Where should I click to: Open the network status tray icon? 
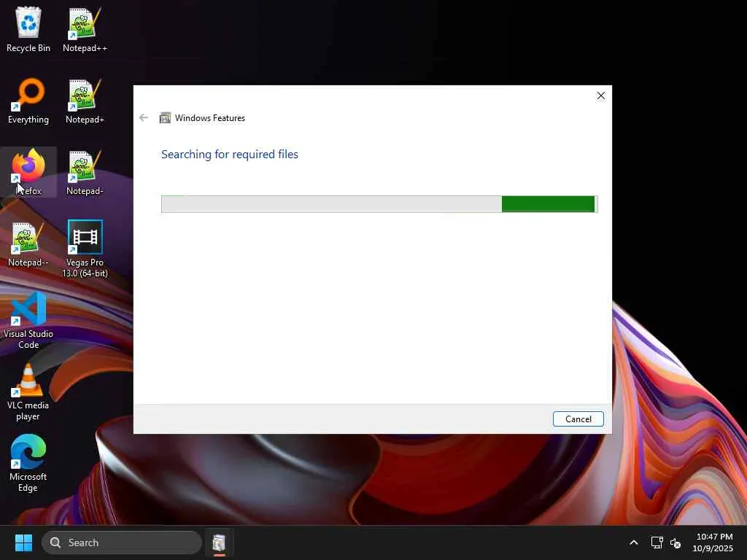[x=657, y=542]
